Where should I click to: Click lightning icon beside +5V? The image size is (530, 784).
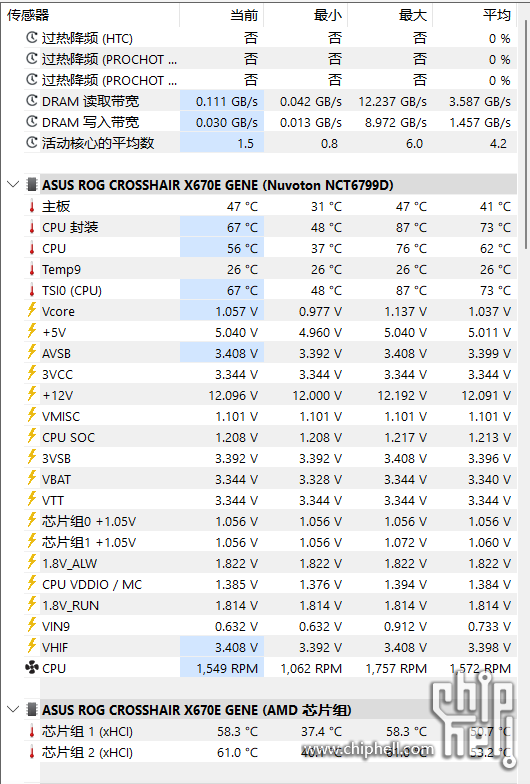[x=32, y=332]
